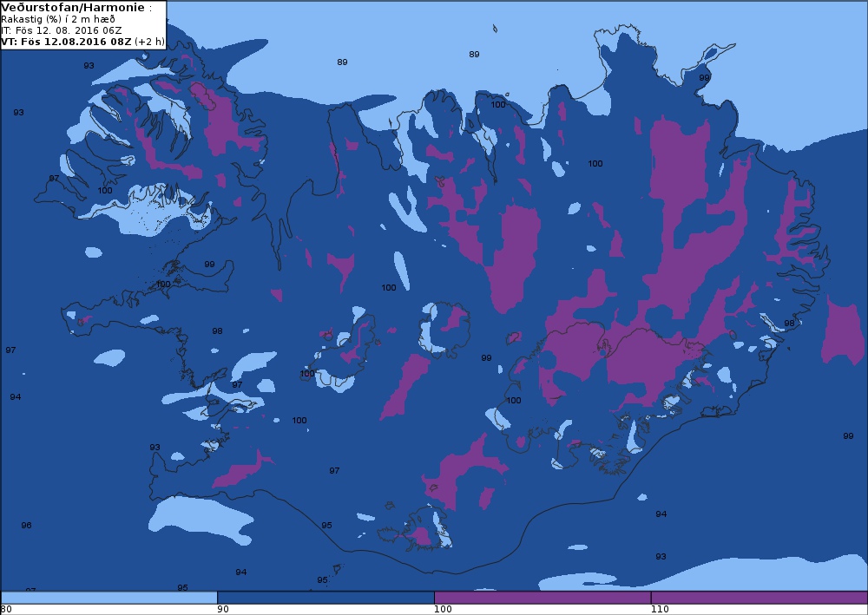The image size is (868, 615).
Task: Select the dark blue 90–100 legend segment
Action: coord(325,598)
